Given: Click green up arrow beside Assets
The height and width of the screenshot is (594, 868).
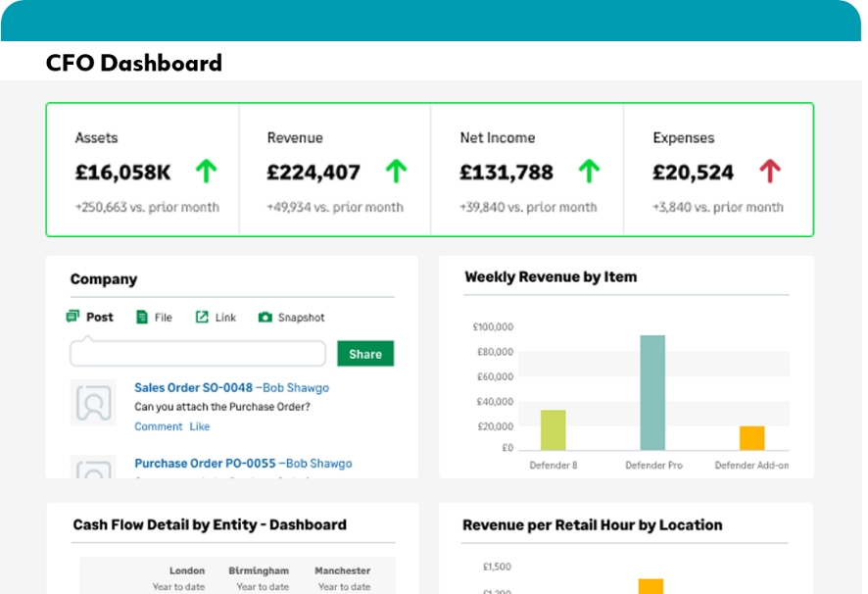Looking at the screenshot, I should [205, 173].
